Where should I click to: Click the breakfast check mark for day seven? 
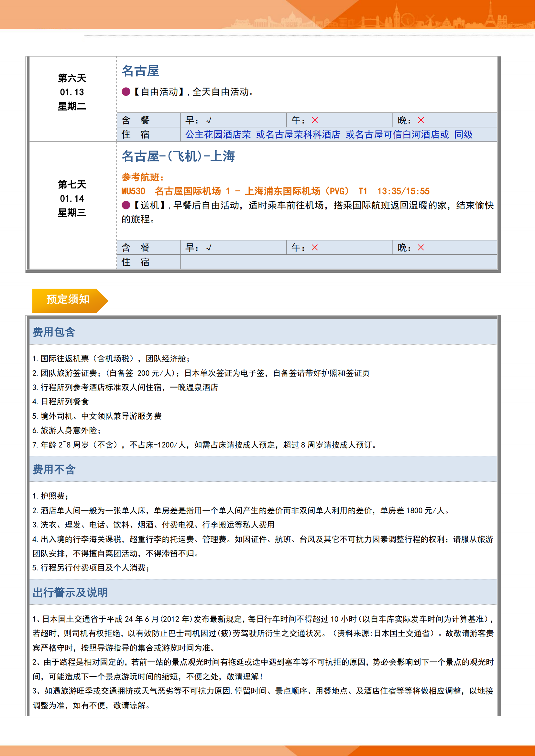point(209,248)
